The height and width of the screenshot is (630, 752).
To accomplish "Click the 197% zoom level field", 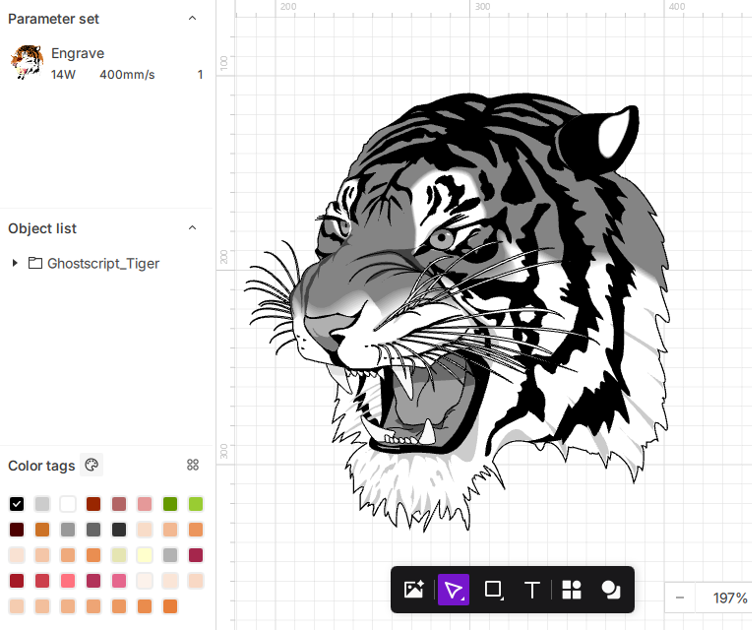I will click(x=729, y=598).
